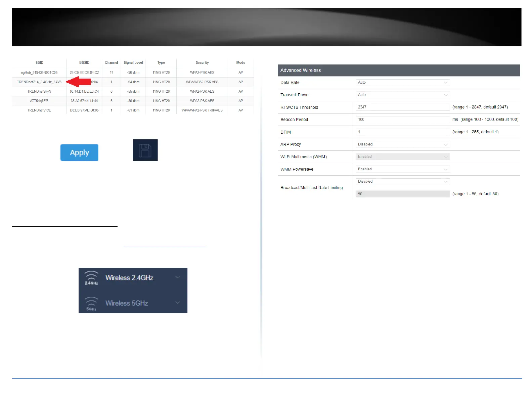Viewport: 532px width, 411px height.
Task: Click BSSID 38:A0:67:44:14:44
Action: [84, 101]
